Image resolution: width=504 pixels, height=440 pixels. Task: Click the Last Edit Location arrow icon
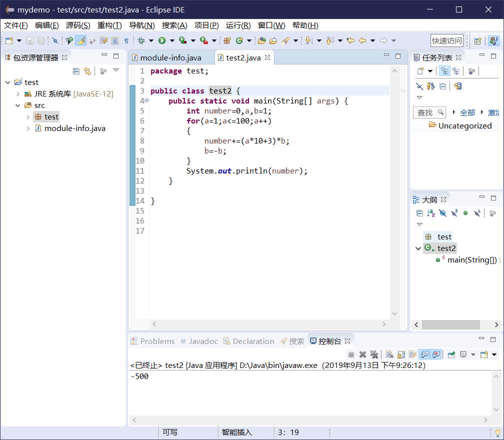pos(350,40)
